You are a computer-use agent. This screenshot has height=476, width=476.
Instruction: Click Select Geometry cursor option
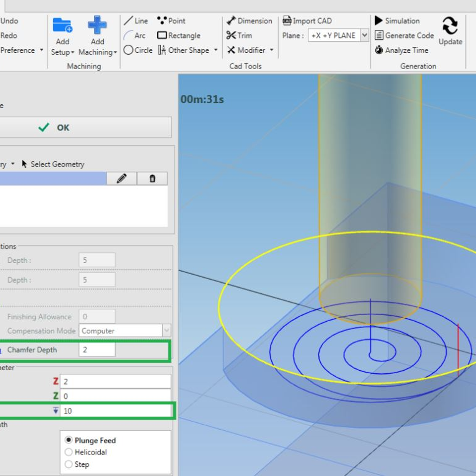53,164
